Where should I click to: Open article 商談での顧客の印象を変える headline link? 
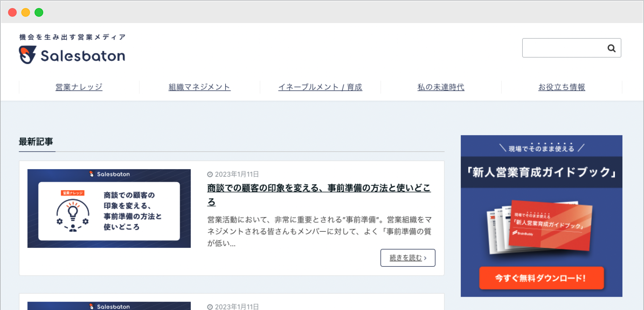click(319, 195)
